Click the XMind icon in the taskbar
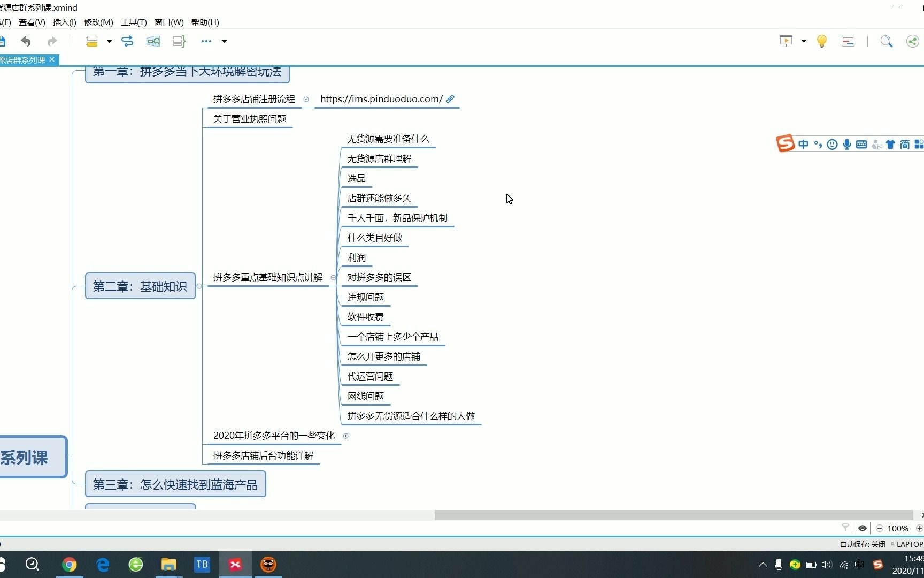The image size is (924, 578). click(x=235, y=565)
